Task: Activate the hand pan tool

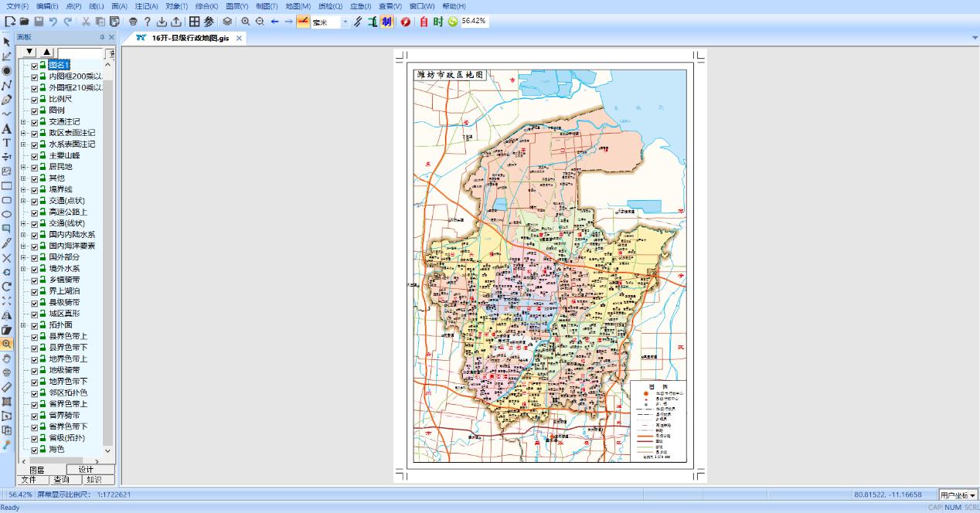Action: click(x=7, y=358)
